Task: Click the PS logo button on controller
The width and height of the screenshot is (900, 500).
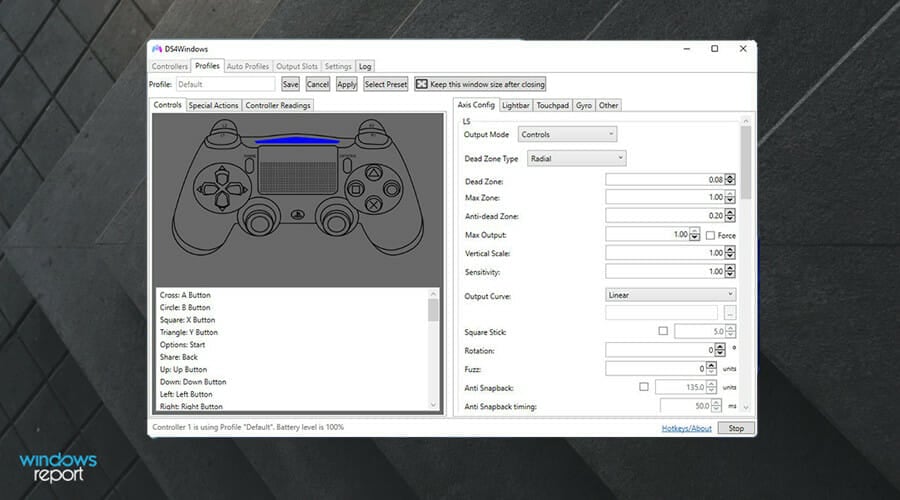Action: [x=297, y=215]
